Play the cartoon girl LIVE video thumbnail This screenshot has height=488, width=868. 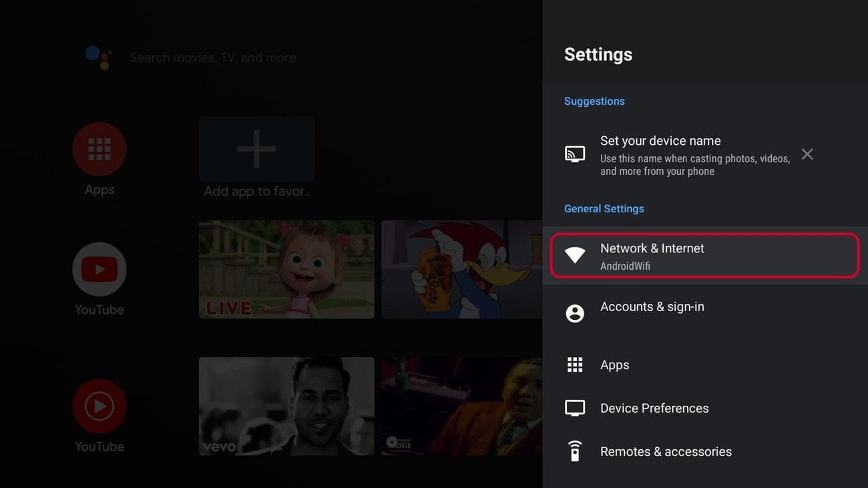286,269
